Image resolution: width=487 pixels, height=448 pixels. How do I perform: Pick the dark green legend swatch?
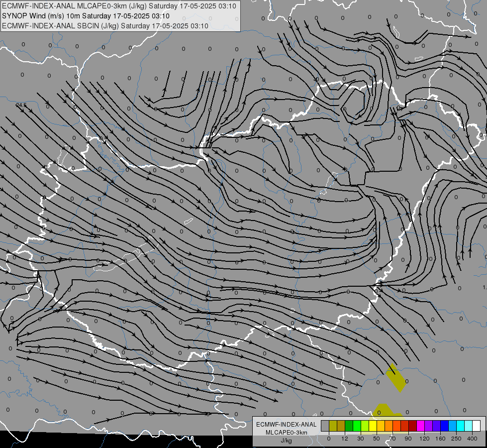(349, 426)
